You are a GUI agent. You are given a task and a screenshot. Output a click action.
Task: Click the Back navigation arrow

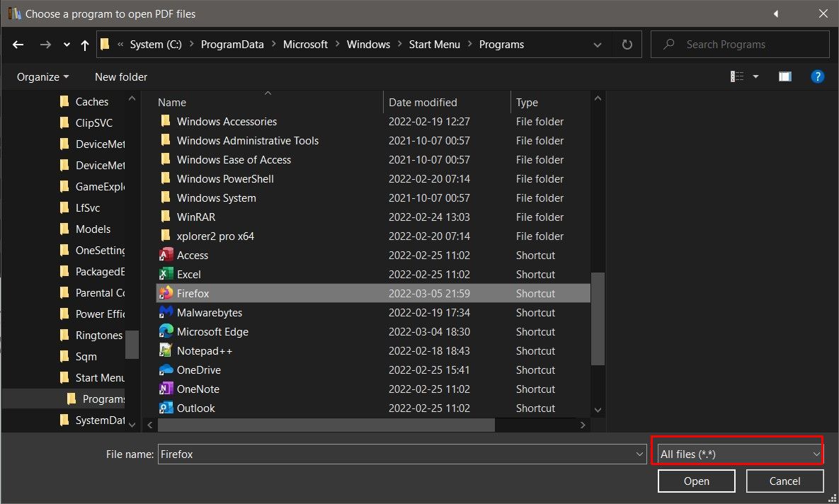(x=18, y=45)
